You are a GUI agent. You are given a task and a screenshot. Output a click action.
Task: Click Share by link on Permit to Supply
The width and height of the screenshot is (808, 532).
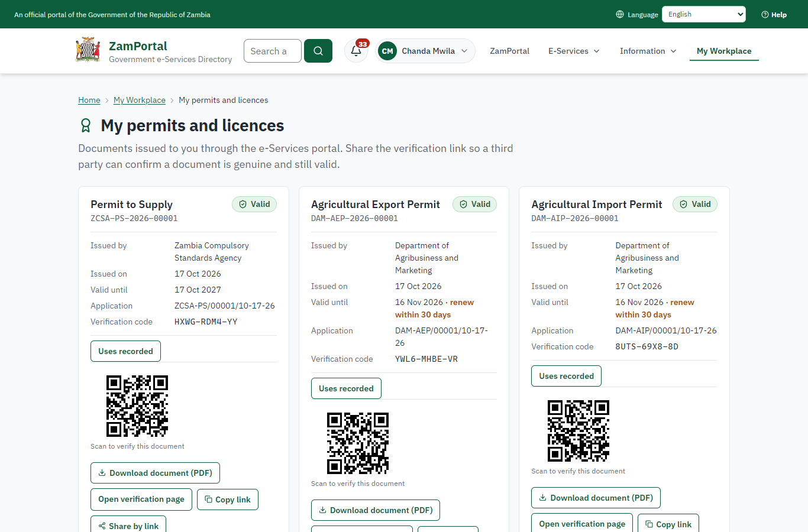pos(128,524)
